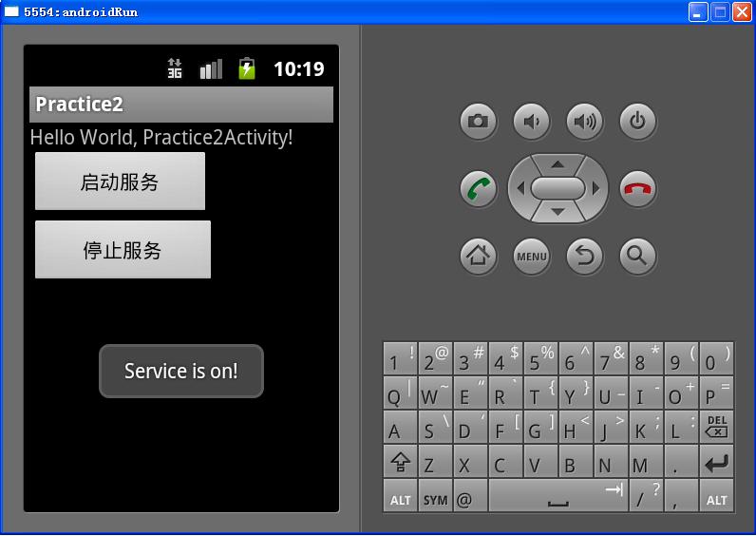Click the @ key on keyboard
Viewport: 756px width, 536px height.
[470, 495]
